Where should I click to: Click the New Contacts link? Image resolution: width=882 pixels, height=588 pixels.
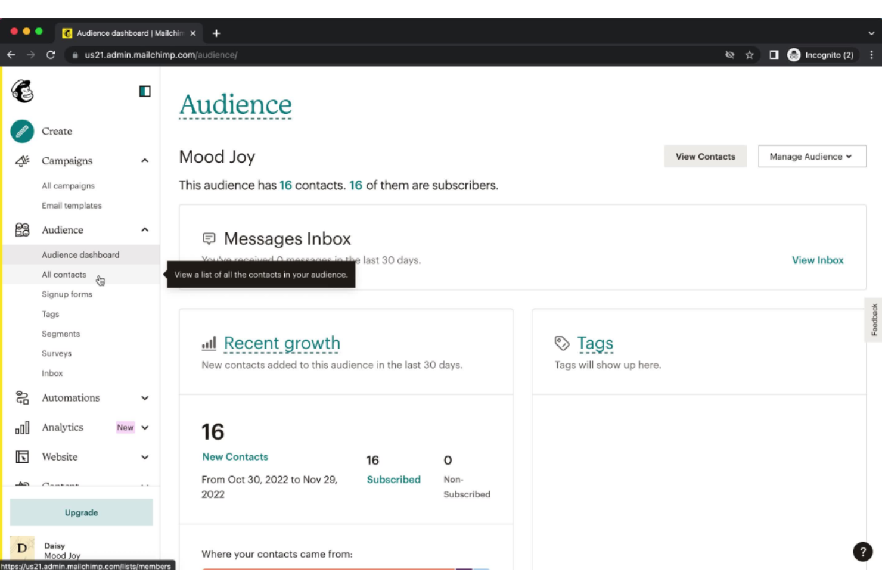point(235,457)
